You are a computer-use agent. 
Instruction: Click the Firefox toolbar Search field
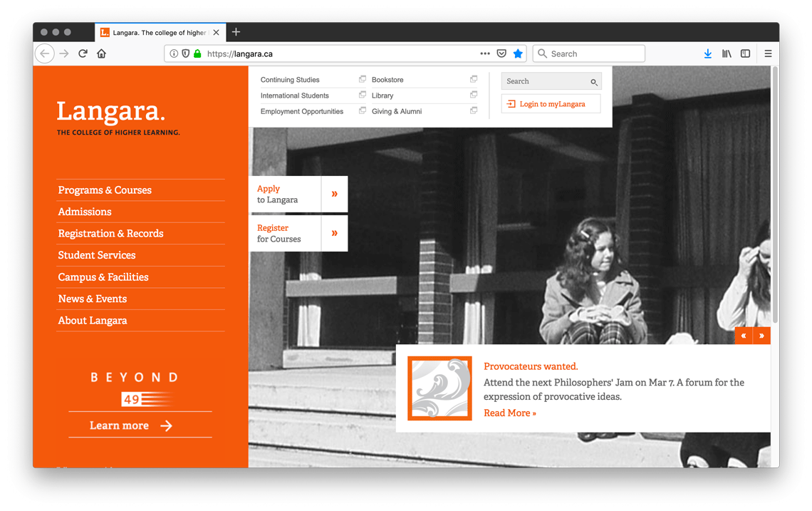click(x=589, y=53)
